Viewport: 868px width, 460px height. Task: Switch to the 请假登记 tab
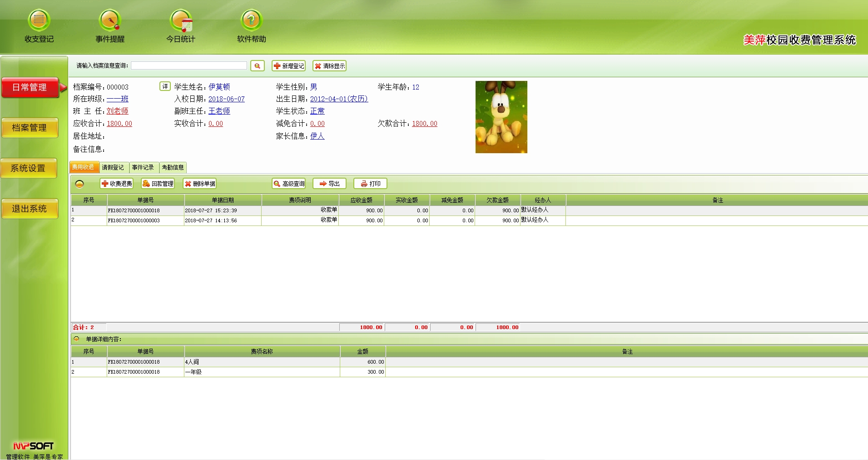click(113, 167)
